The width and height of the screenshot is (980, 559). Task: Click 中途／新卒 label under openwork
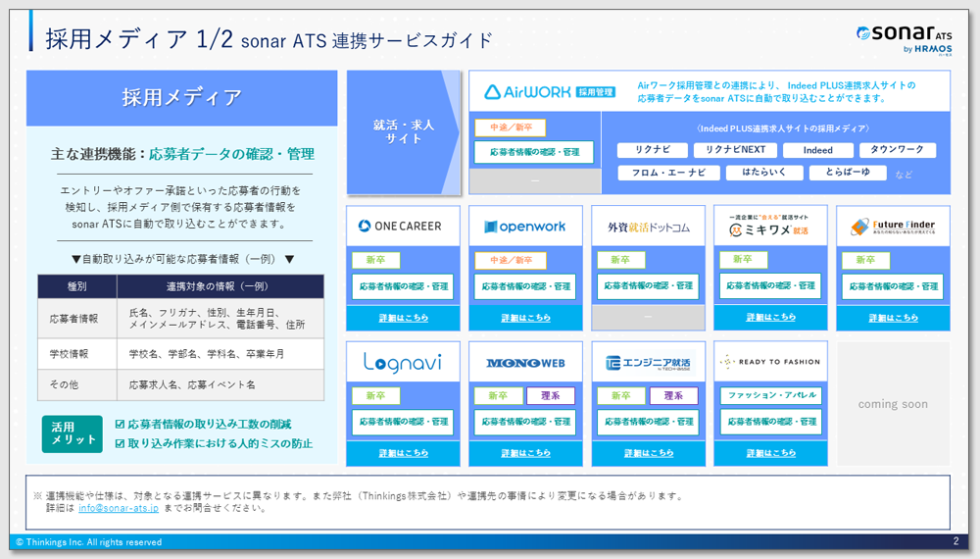click(x=510, y=260)
